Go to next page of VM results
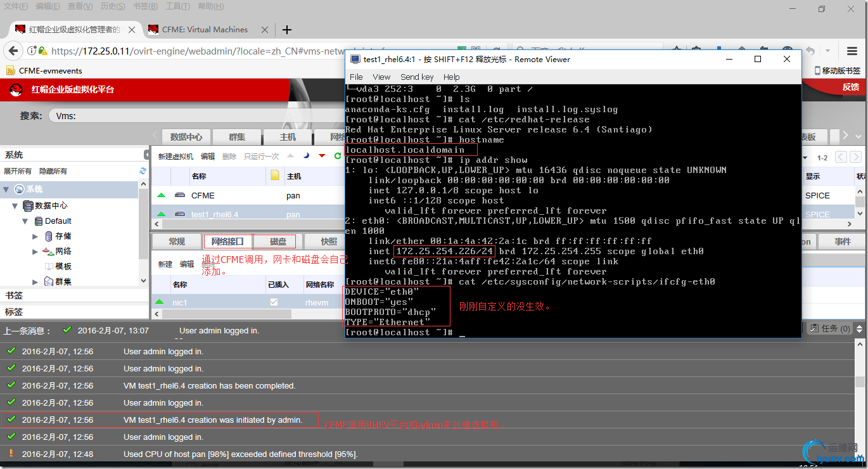 (856, 157)
